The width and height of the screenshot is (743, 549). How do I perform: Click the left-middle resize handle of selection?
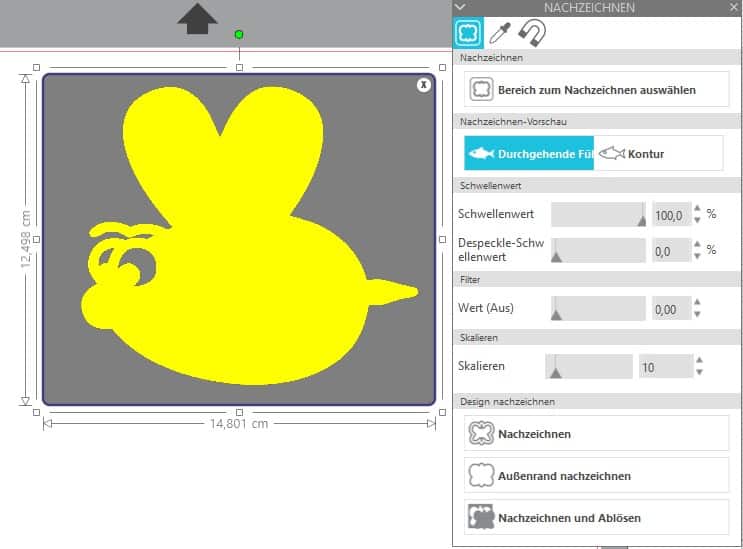tap(36, 240)
